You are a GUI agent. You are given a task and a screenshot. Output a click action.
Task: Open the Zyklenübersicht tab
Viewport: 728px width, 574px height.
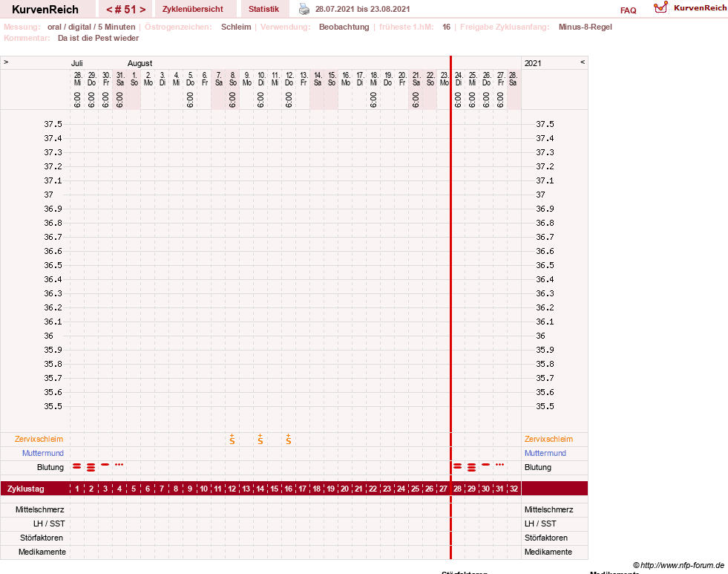(x=193, y=9)
